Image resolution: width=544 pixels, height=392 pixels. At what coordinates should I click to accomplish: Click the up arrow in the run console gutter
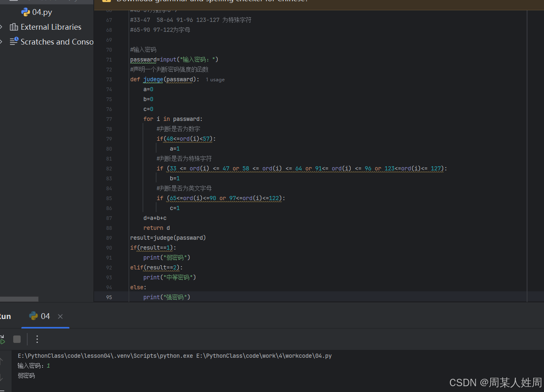click(1, 361)
